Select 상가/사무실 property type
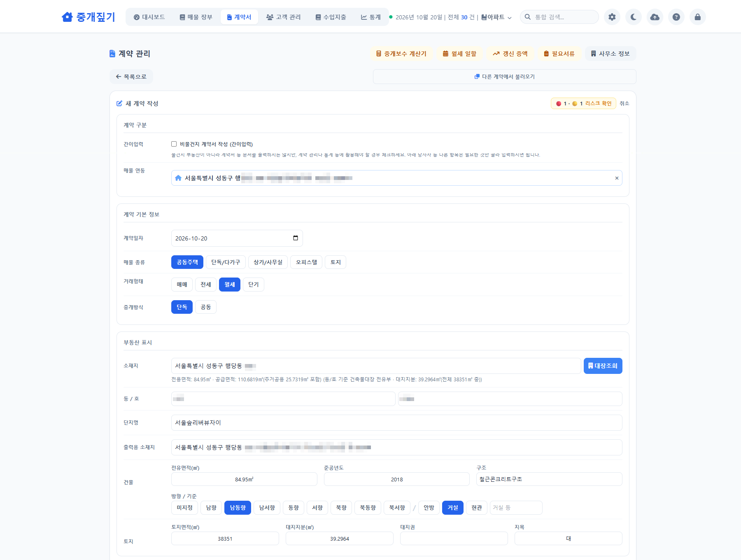Viewport: 741px width, 560px height. [x=268, y=262]
